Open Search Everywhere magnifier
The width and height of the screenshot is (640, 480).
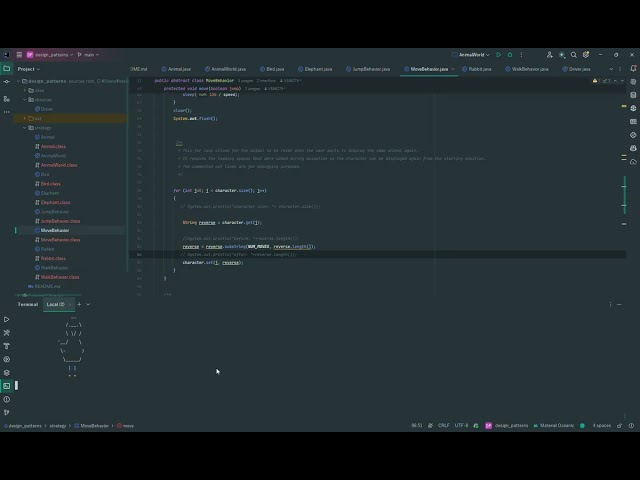point(574,55)
